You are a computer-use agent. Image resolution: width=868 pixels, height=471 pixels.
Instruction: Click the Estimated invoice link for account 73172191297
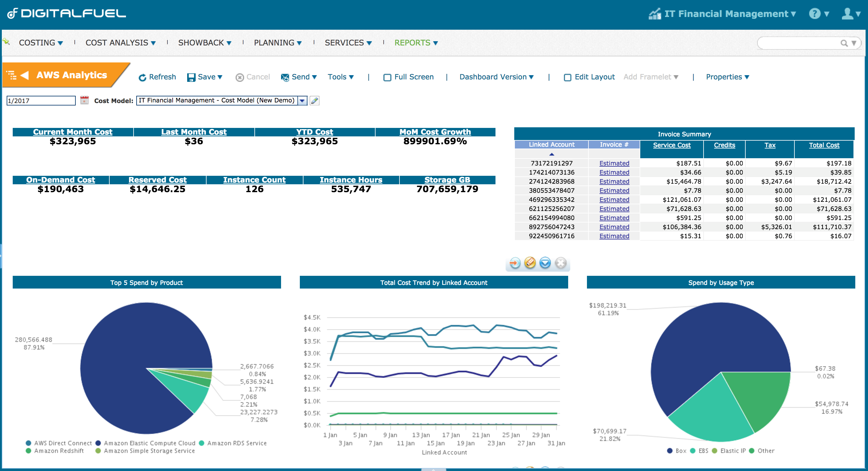click(x=614, y=163)
